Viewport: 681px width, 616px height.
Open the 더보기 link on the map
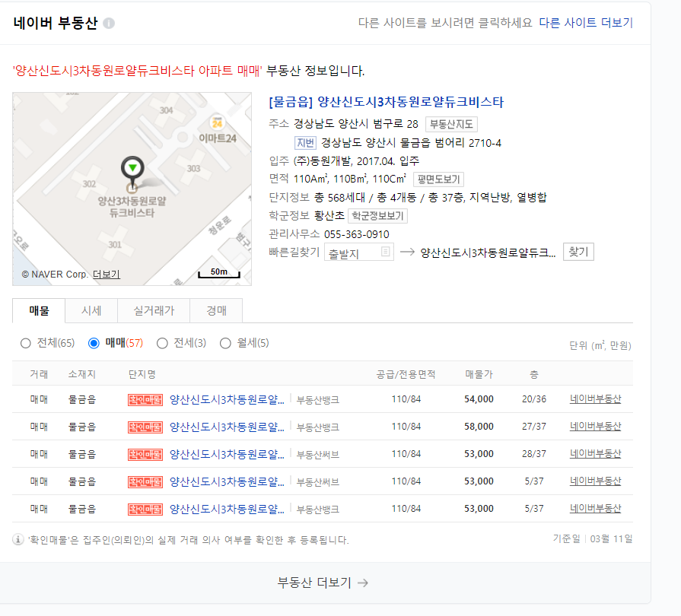click(107, 275)
